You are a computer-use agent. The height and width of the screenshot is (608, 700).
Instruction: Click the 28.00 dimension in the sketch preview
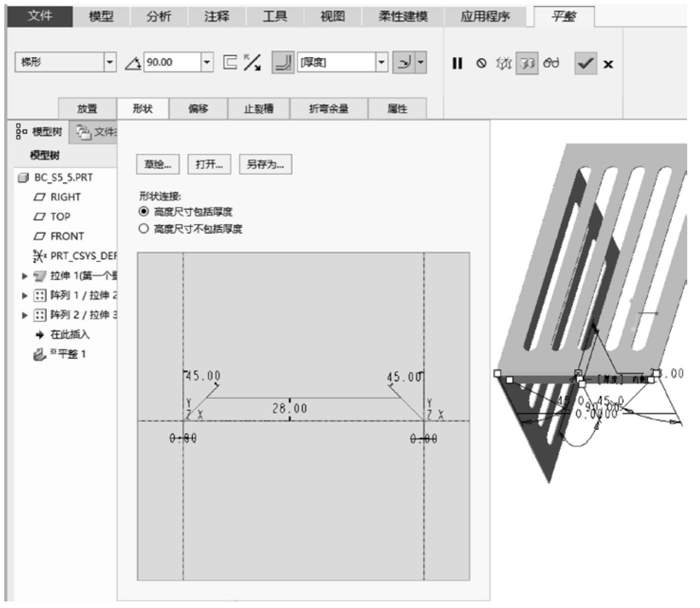coord(289,408)
